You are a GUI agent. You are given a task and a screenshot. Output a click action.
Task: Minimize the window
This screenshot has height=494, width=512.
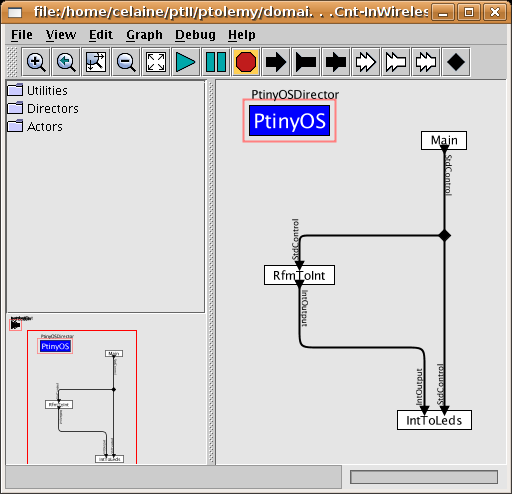[x=443, y=13]
